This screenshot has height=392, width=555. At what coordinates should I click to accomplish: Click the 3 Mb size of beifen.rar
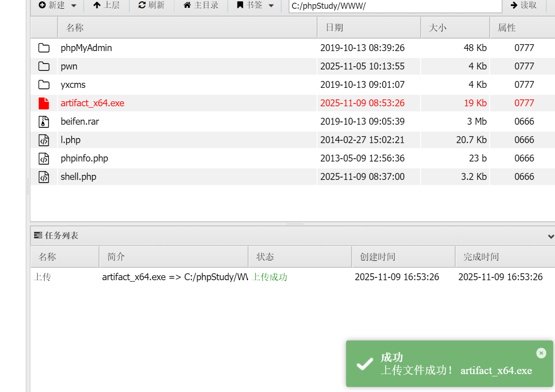(477, 121)
